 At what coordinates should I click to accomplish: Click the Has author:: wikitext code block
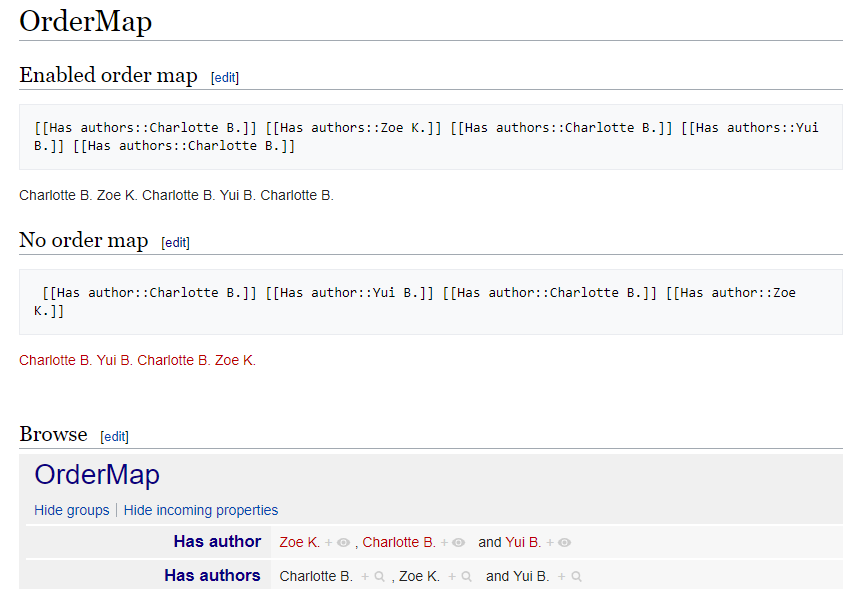pos(431,302)
